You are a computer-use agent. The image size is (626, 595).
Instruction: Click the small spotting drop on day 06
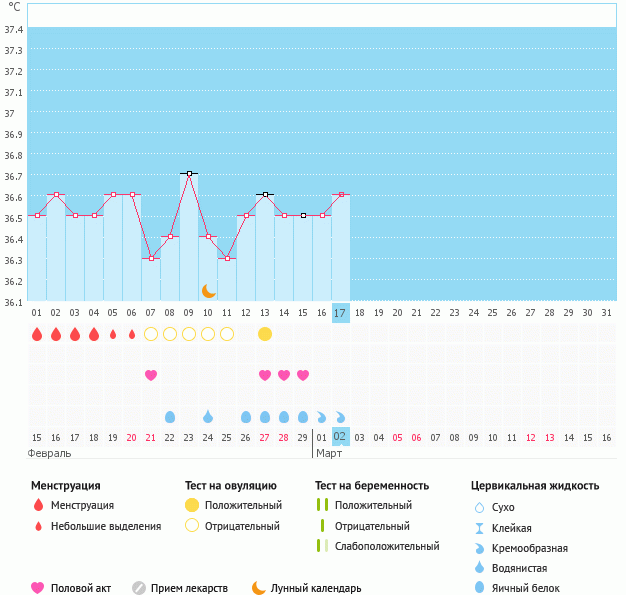(132, 334)
